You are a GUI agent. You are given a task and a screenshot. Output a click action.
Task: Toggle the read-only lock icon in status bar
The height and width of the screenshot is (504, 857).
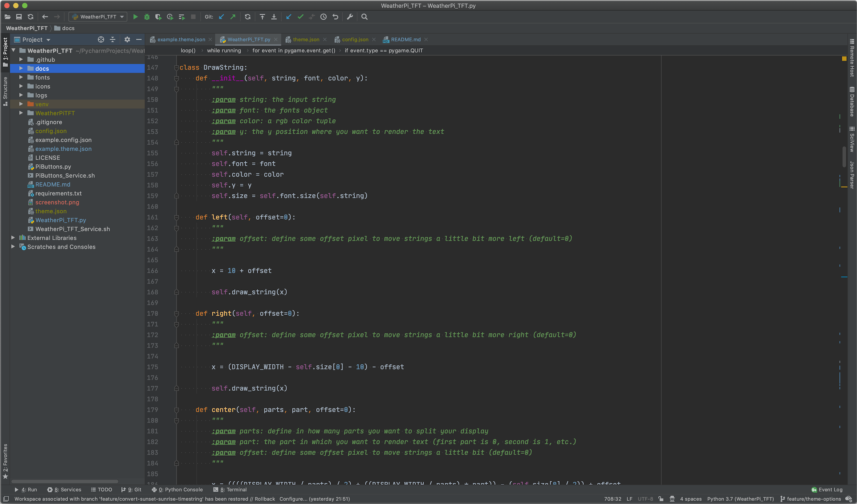[x=661, y=499]
